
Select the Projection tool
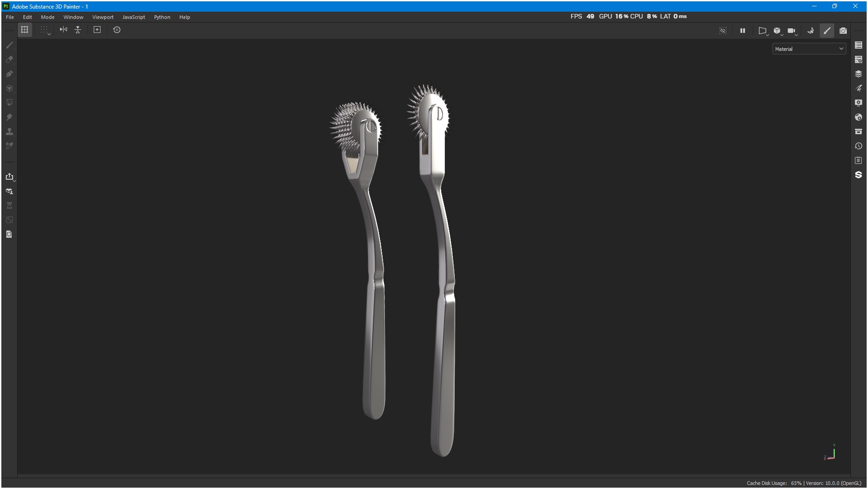(x=9, y=74)
